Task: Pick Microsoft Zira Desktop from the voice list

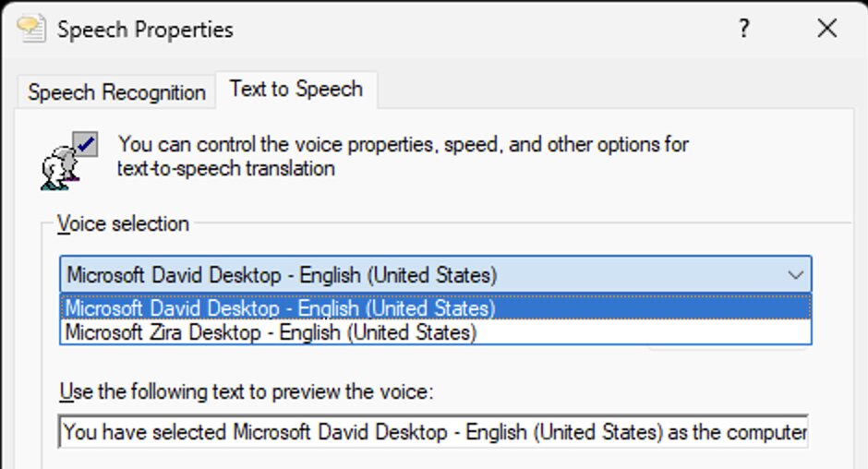Action: [x=435, y=332]
